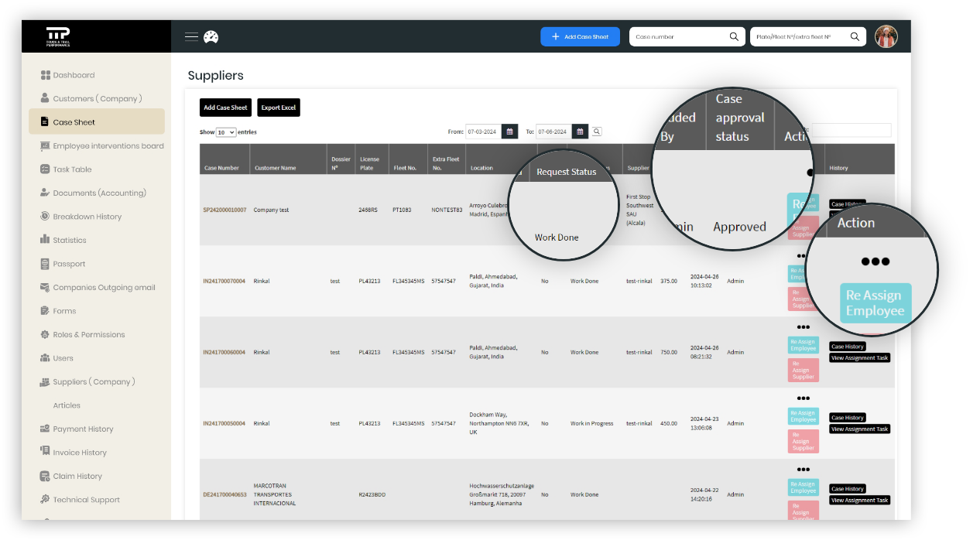
Task: Open Employee interventions board menu item
Action: [108, 146]
